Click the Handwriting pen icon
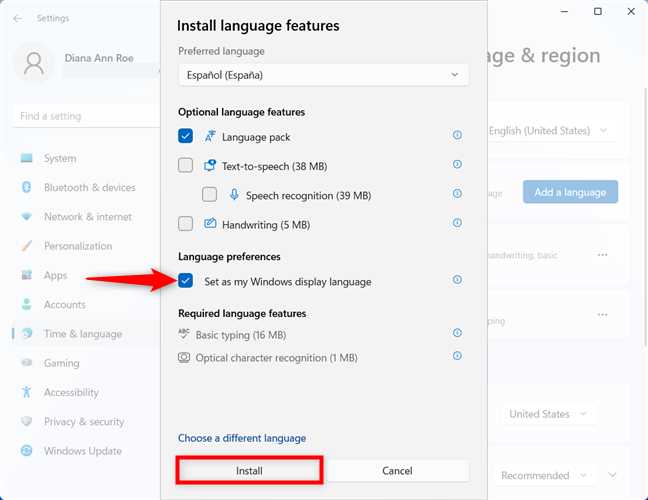 (210, 224)
